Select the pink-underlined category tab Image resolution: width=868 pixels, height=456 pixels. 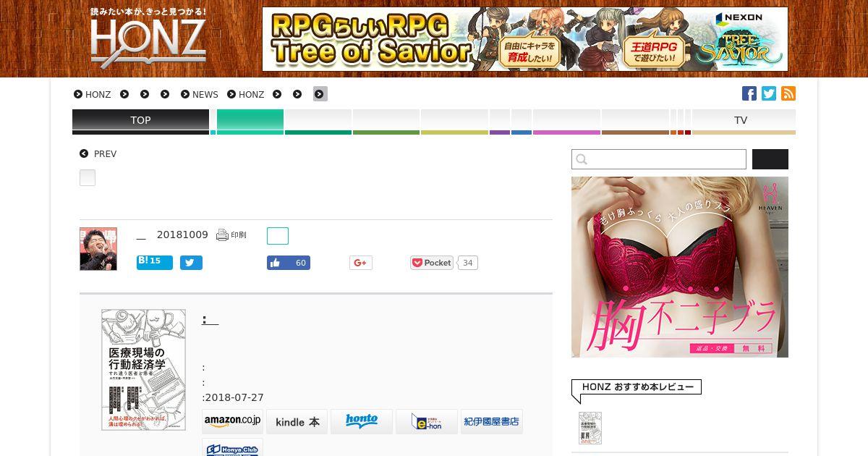(x=566, y=121)
